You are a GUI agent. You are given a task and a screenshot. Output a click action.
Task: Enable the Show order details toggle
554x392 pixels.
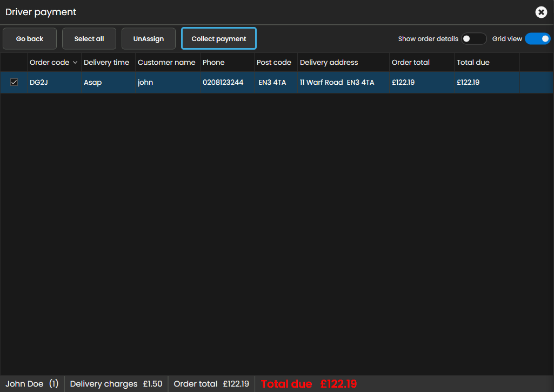pyautogui.click(x=473, y=39)
